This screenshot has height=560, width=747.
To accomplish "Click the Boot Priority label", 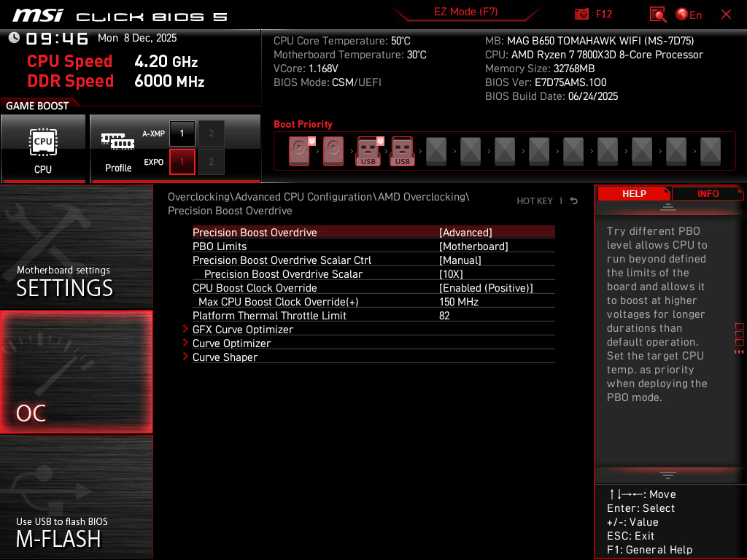I will point(303,124).
